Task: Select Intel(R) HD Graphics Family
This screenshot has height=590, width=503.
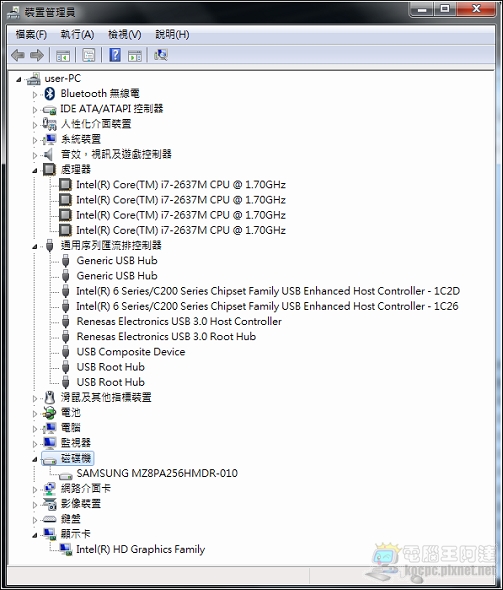Action: coord(140,549)
